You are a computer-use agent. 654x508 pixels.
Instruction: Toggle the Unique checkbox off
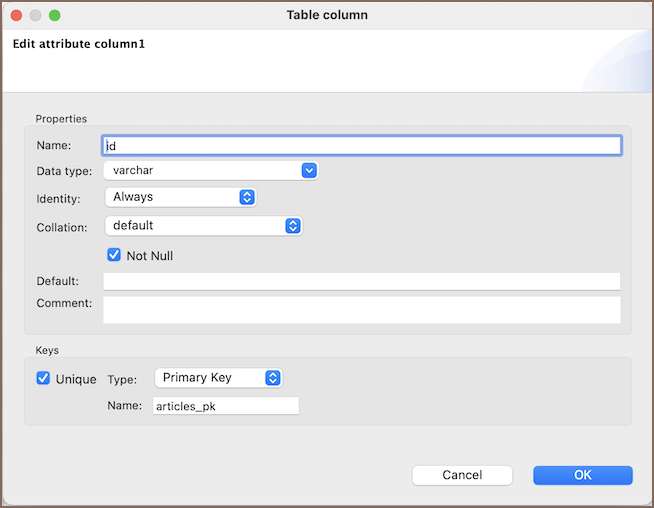(x=43, y=379)
